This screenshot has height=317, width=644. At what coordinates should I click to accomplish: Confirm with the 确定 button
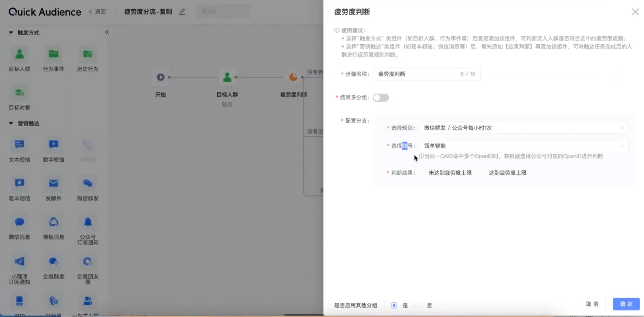click(626, 304)
